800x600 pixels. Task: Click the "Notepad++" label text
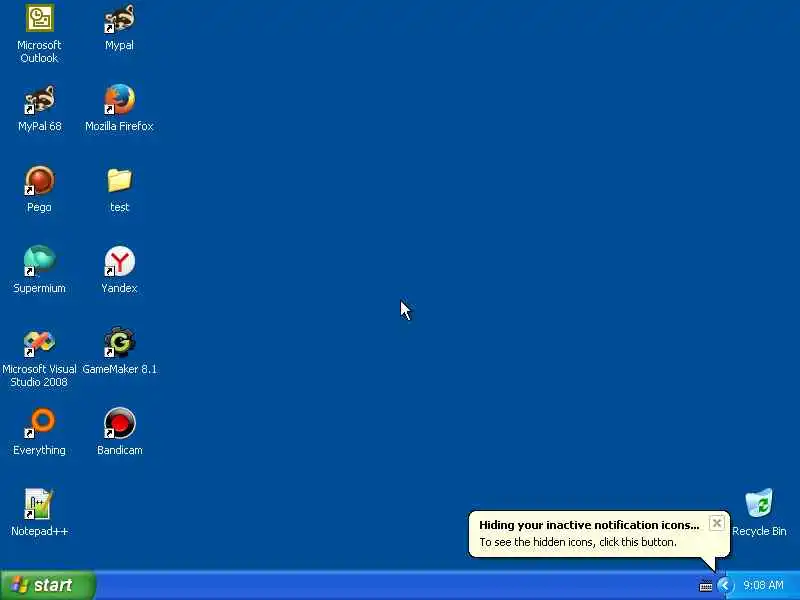click(39, 531)
